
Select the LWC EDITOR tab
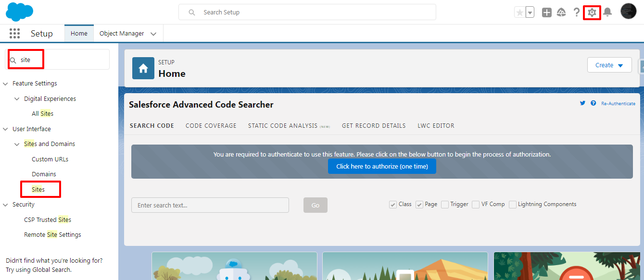(436, 126)
